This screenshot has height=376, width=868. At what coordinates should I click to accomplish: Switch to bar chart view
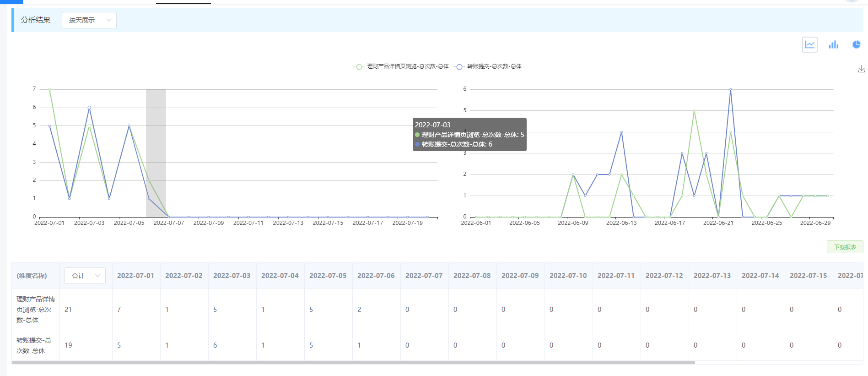[833, 44]
